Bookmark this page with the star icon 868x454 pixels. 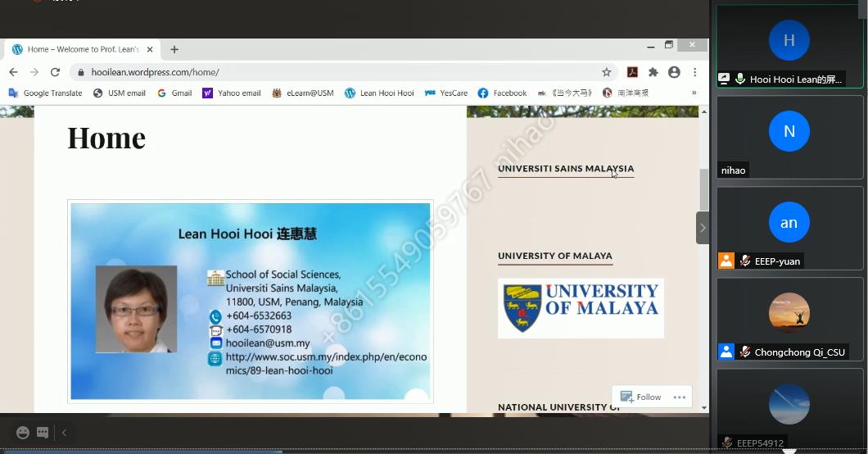click(606, 72)
